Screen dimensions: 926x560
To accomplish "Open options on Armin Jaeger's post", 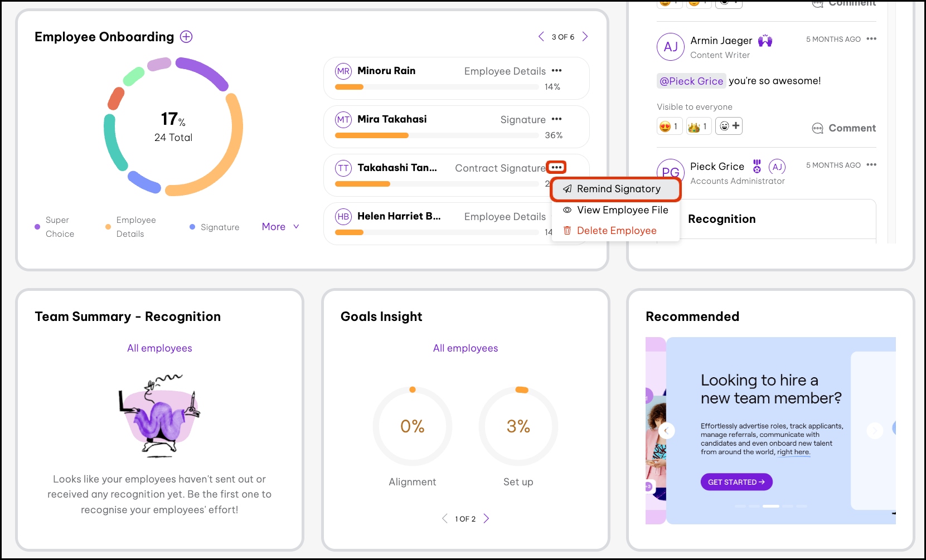I will click(x=871, y=39).
